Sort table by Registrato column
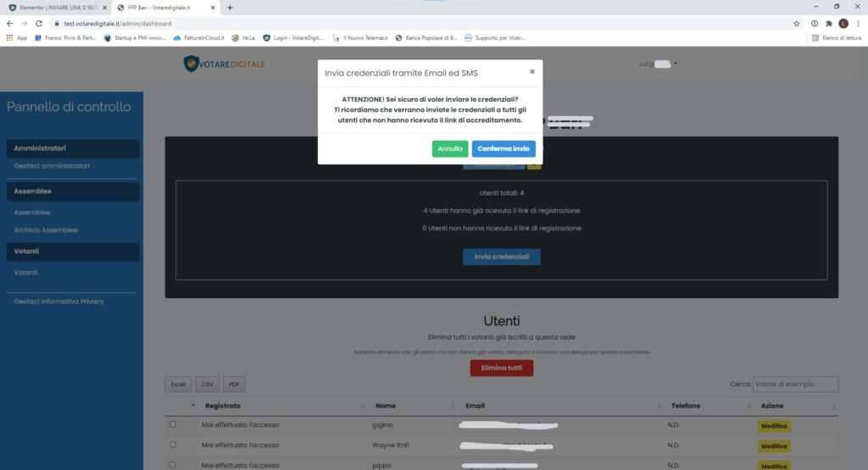 pyautogui.click(x=222, y=406)
